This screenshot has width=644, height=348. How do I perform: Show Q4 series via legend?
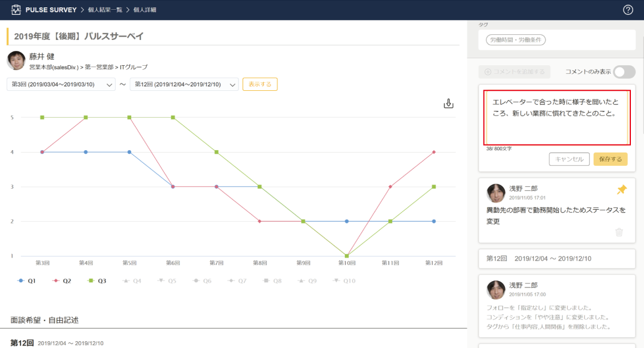pyautogui.click(x=132, y=281)
